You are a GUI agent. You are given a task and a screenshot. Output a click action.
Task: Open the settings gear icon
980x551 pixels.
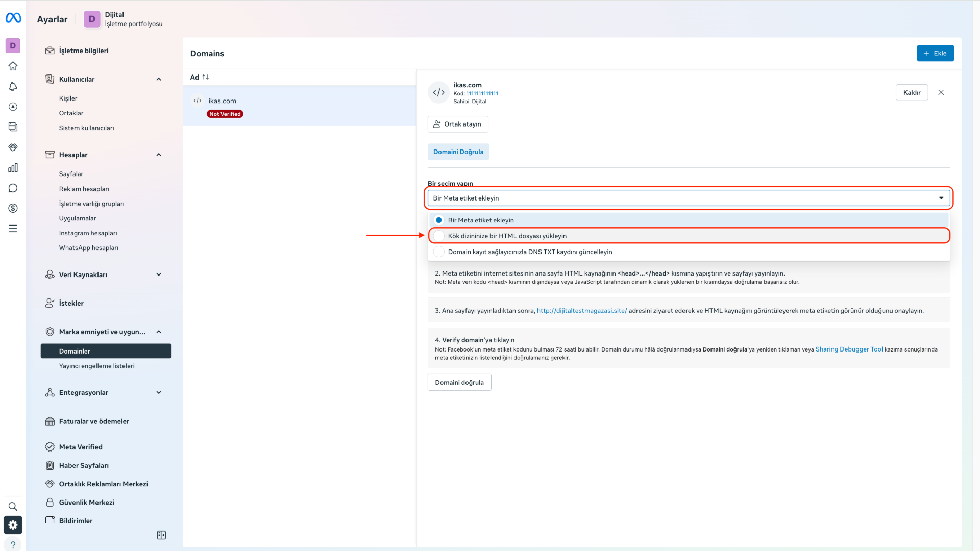[x=13, y=525]
